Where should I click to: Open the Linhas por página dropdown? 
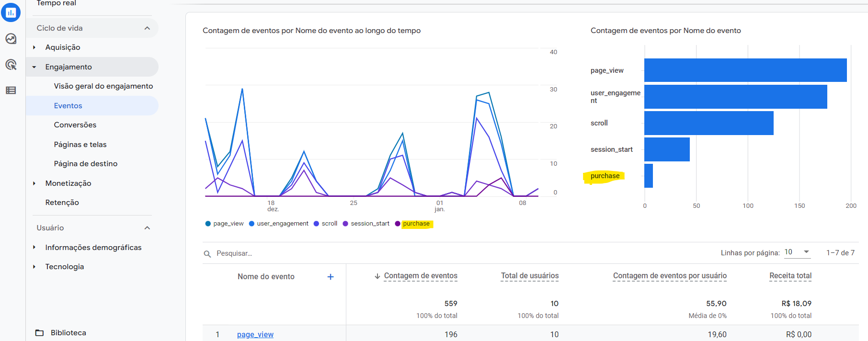click(x=797, y=252)
